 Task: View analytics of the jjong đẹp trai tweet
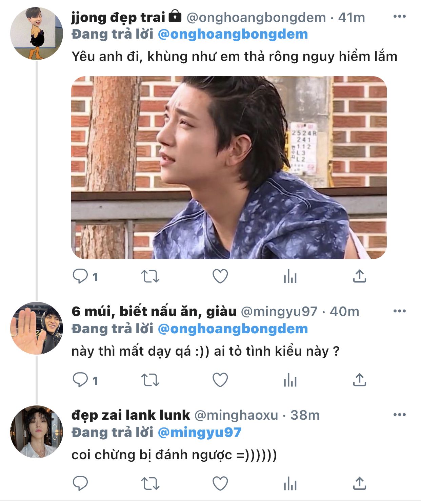[290, 276]
